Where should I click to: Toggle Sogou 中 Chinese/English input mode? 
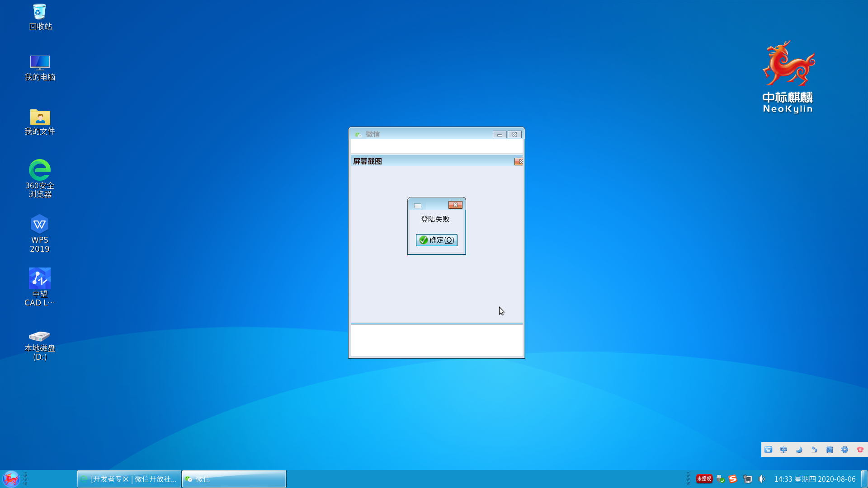pos(783,450)
